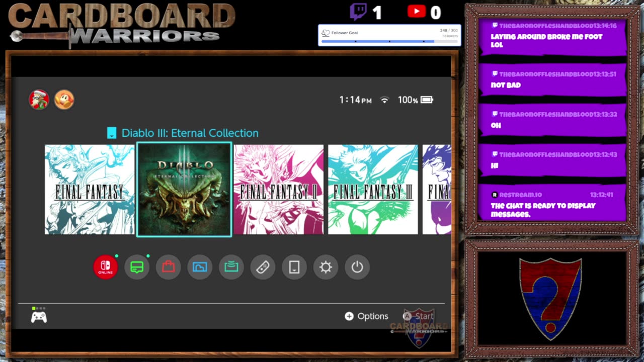Click the controller status icon
This screenshot has width=644, height=362.
pyautogui.click(x=39, y=315)
